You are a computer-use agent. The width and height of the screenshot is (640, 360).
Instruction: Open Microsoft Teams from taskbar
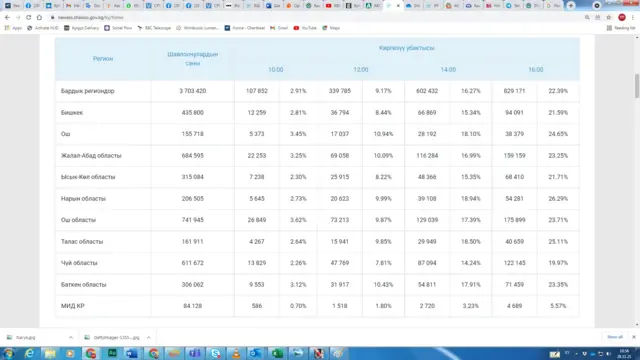[x=195, y=353]
